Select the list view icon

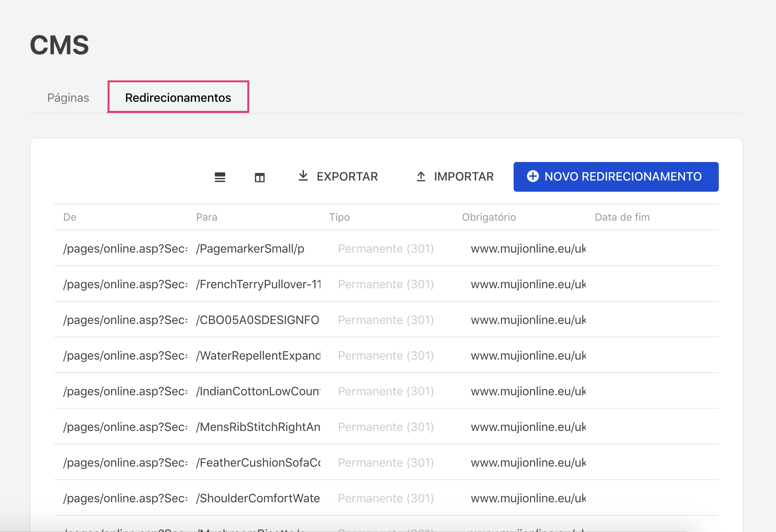(220, 177)
